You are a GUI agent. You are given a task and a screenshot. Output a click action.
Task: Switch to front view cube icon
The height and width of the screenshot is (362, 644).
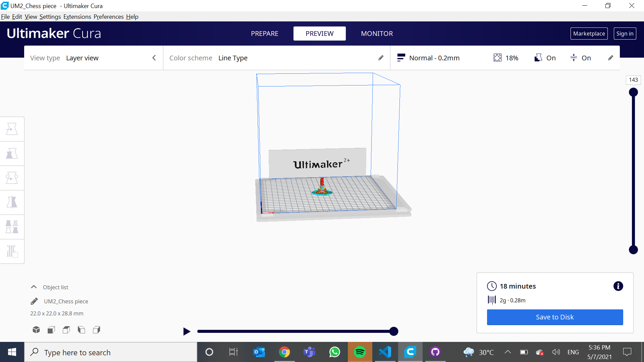51,330
